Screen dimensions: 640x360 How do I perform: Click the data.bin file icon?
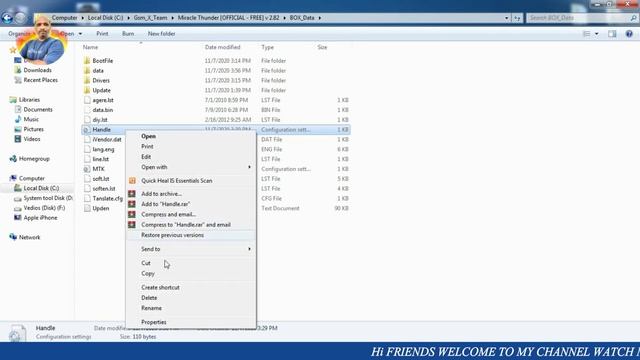click(87, 110)
